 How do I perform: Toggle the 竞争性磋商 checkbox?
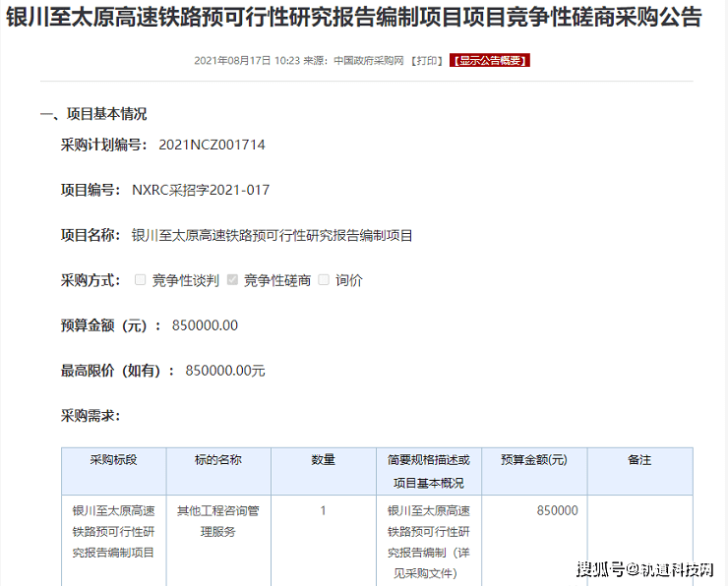[232, 280]
